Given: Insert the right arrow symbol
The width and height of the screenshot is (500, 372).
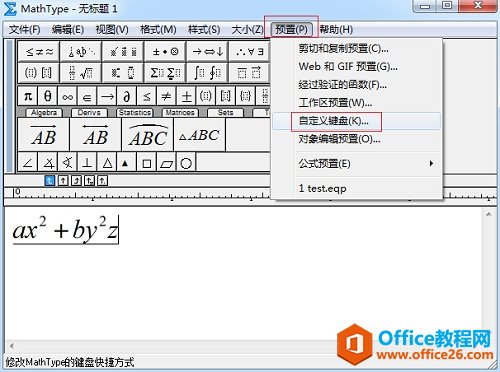Looking at the screenshot, I should pyautogui.click(x=107, y=96).
